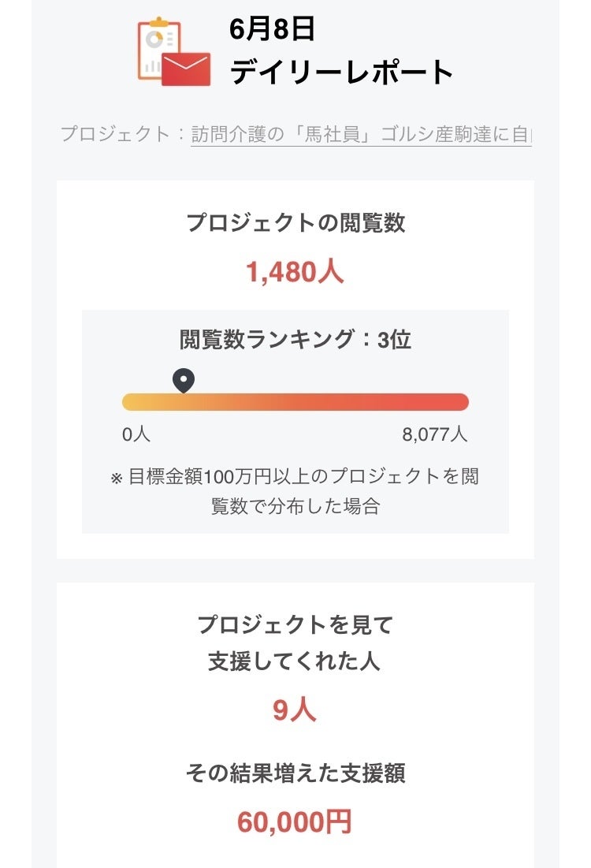Click the 9人 supporter count
This screenshot has height=868, width=591.
[x=295, y=710]
